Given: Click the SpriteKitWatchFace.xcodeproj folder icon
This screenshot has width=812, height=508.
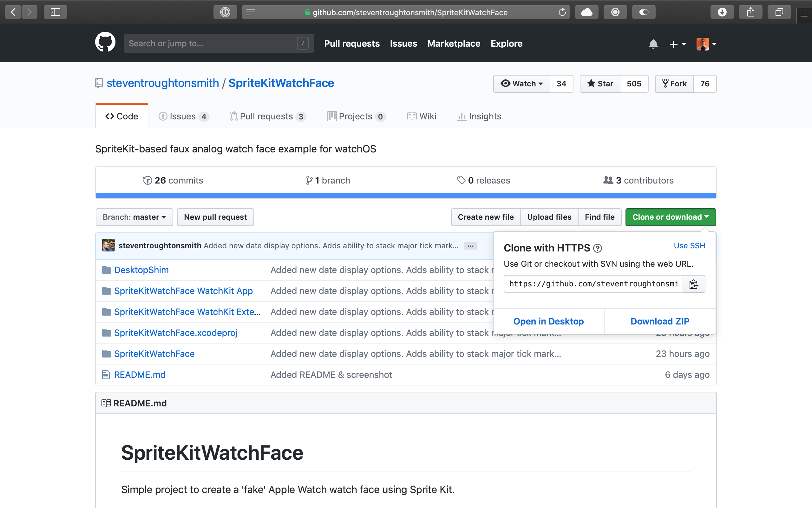Looking at the screenshot, I should [106, 333].
